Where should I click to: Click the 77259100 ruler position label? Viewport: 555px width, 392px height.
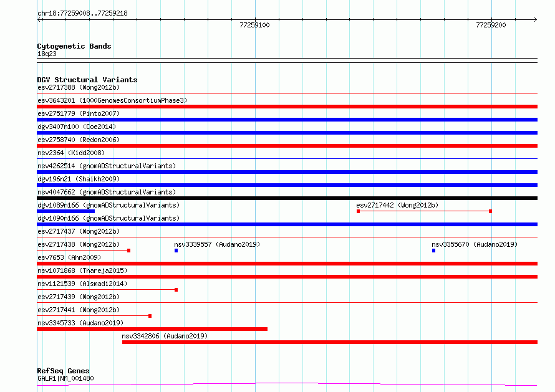[x=254, y=25]
